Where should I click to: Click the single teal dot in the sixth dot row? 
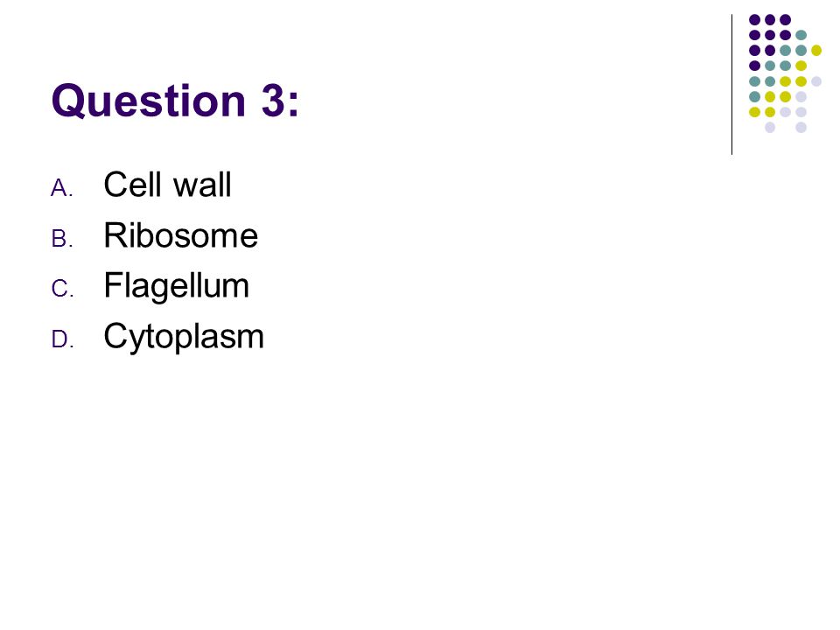click(755, 97)
